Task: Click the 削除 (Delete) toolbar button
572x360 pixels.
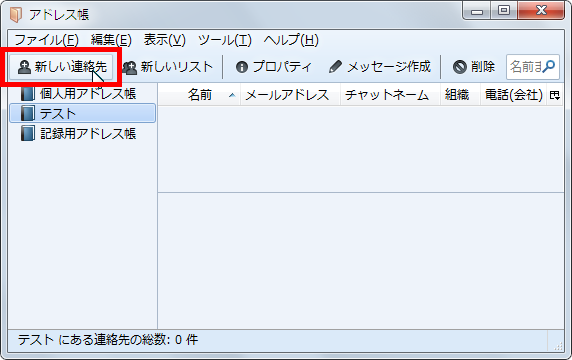Action: pyautogui.click(x=474, y=67)
